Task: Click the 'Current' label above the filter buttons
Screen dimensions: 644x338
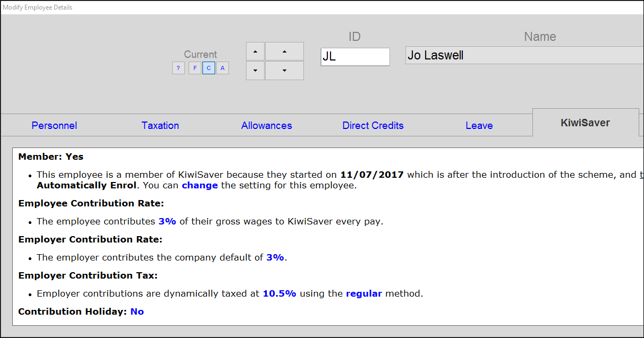Action: pyautogui.click(x=200, y=55)
